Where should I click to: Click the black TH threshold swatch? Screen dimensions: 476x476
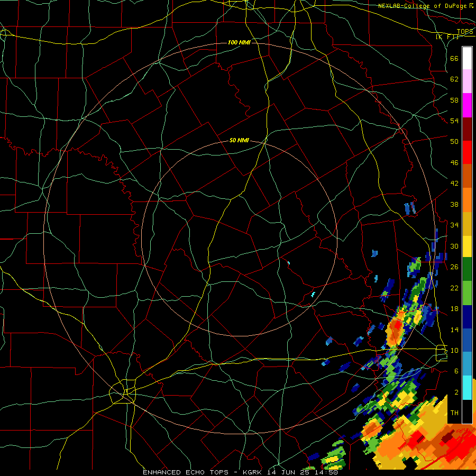pos(467,411)
